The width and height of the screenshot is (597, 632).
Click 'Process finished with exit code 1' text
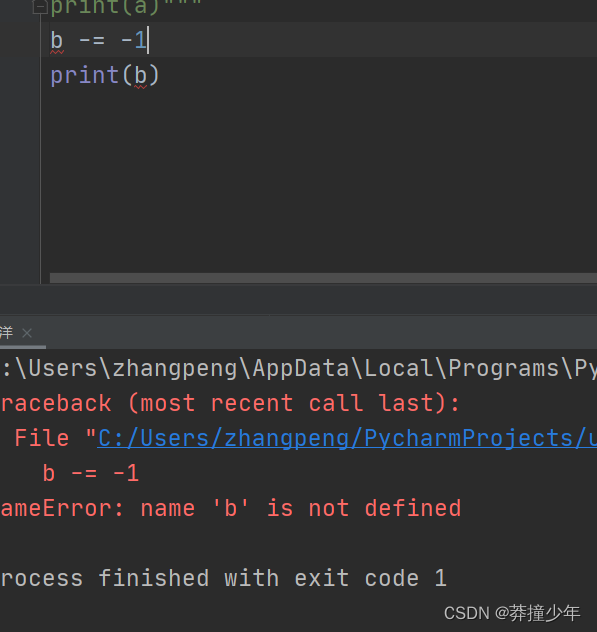(223, 578)
